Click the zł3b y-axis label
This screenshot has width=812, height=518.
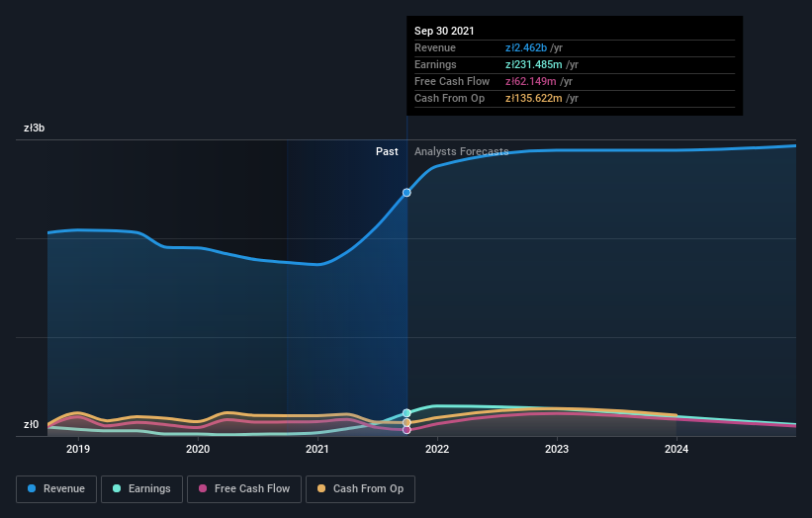point(35,128)
